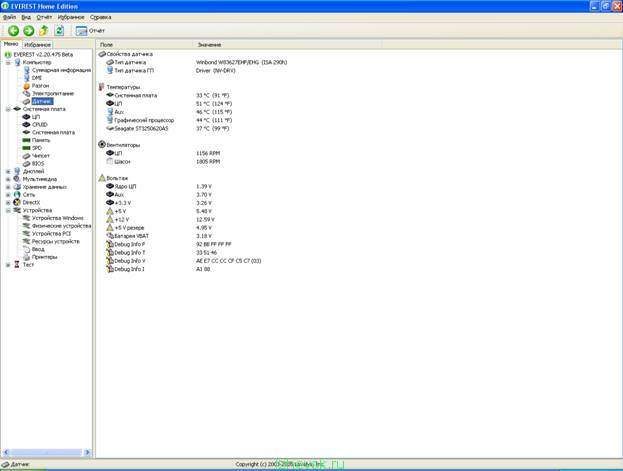This screenshot has height=471, width=623.
Task: Open the Вид menu
Action: pos(26,17)
